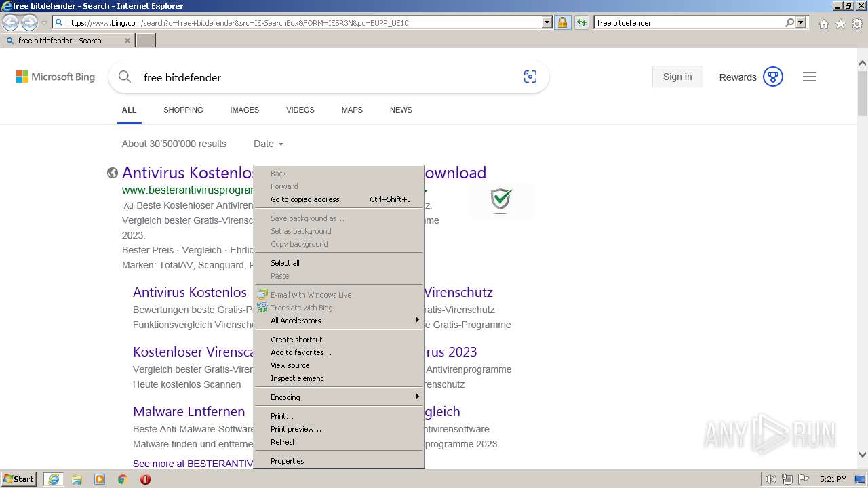Click the IE Back navigation button
This screenshot has height=488, width=868.
(x=11, y=23)
